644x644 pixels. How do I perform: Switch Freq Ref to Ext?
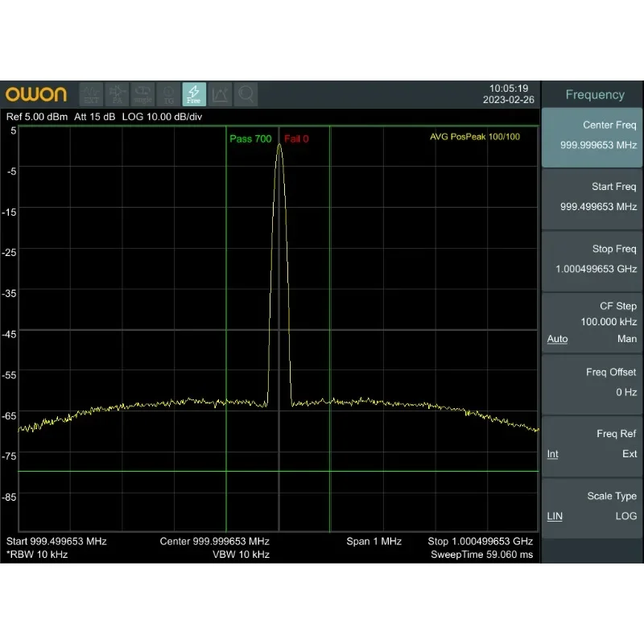click(x=629, y=454)
